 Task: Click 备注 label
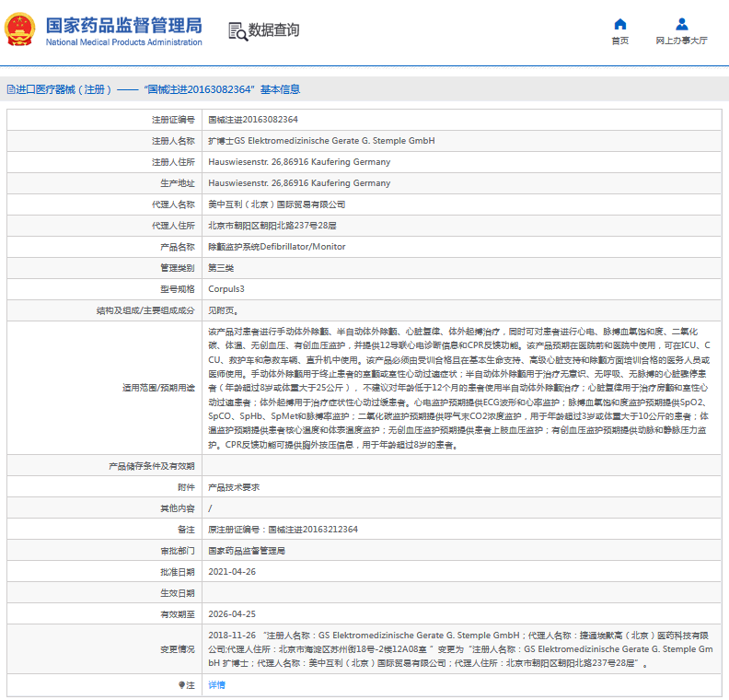pyautogui.click(x=186, y=530)
